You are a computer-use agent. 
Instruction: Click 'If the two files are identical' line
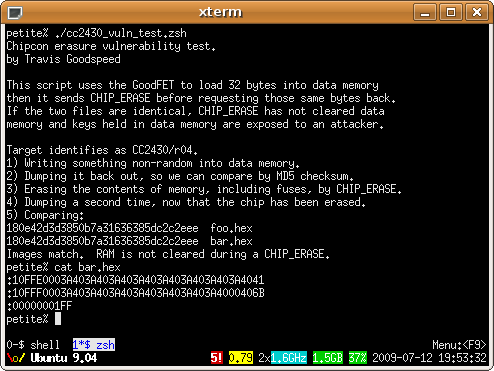[x=195, y=111]
